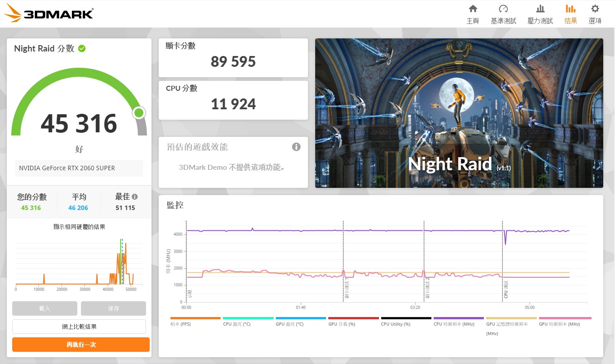
Task: Open the 壓力測試 stress test tab
Action: 540,14
